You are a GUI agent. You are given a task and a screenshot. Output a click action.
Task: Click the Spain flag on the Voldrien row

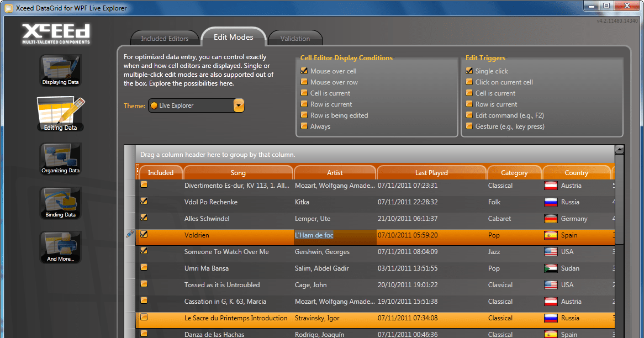click(x=551, y=235)
